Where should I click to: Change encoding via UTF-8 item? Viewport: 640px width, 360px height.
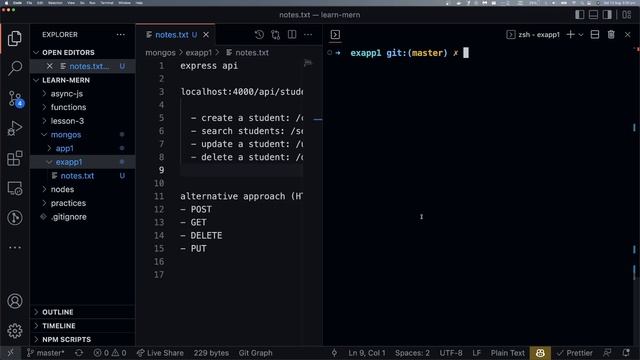pyautogui.click(x=451, y=353)
